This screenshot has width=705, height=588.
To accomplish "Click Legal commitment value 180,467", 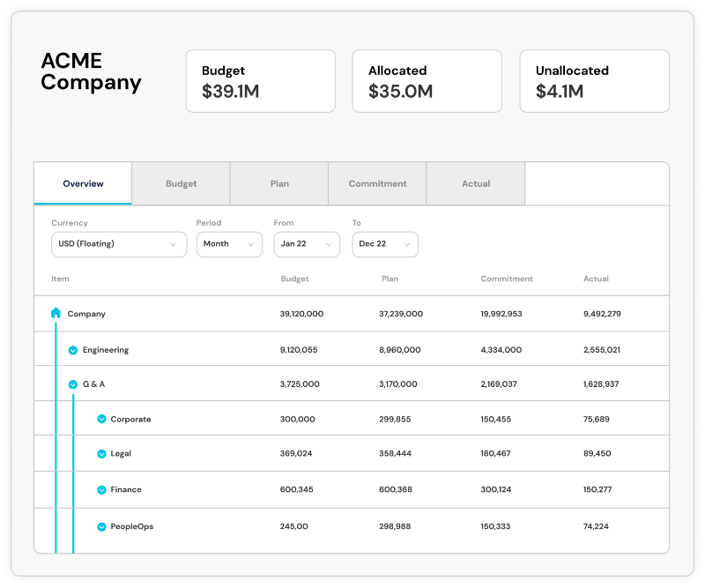I will pyautogui.click(x=495, y=453).
